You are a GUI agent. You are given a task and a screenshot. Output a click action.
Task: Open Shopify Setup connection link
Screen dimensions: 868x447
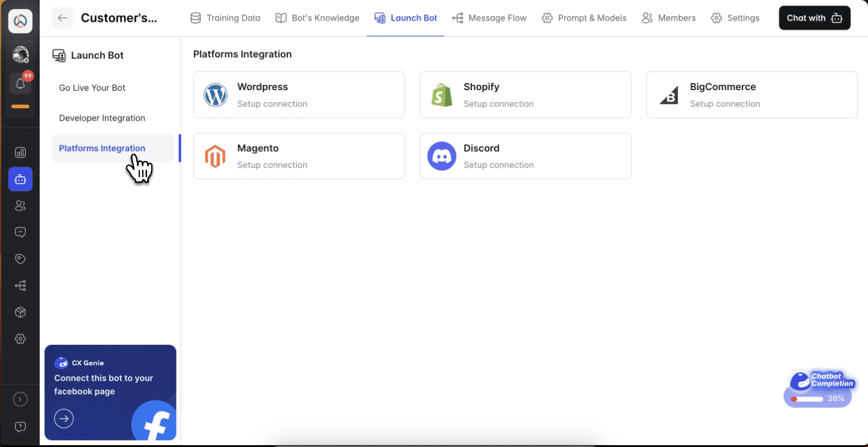coord(498,104)
